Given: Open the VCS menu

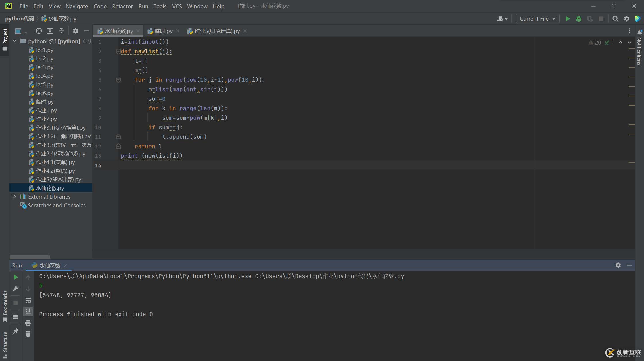Looking at the screenshot, I should 177,6.
